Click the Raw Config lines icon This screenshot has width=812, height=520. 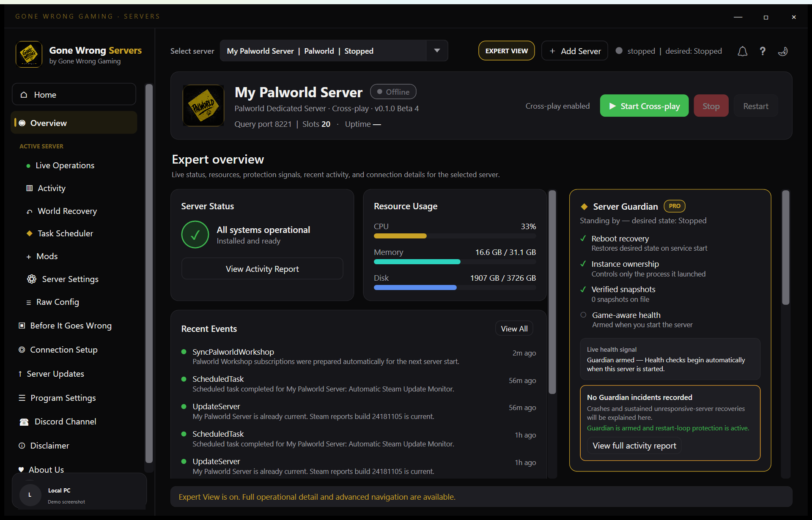(29, 302)
